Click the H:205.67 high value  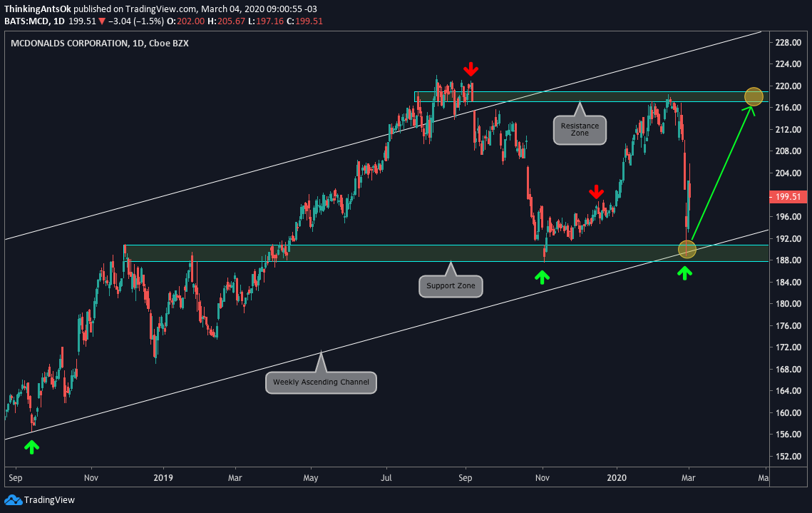coord(226,21)
